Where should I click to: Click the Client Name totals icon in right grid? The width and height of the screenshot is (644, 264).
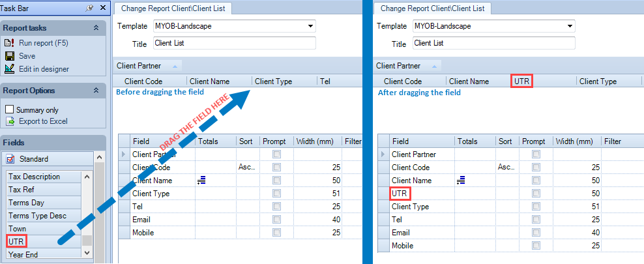(461, 181)
